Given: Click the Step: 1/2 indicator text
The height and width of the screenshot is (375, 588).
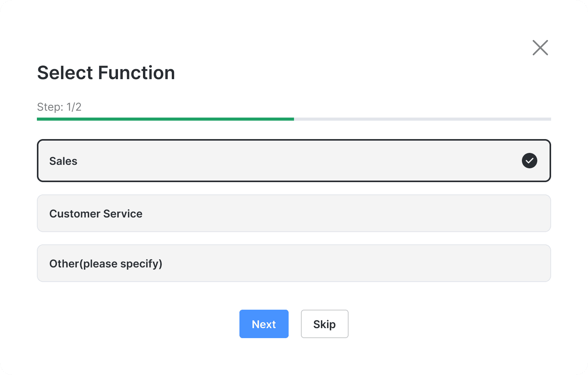Looking at the screenshot, I should [59, 107].
